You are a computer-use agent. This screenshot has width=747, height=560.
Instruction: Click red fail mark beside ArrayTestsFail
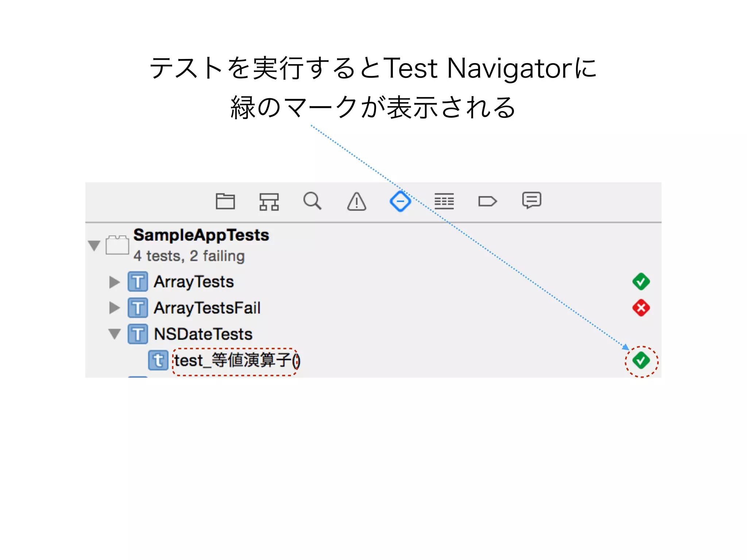641,308
